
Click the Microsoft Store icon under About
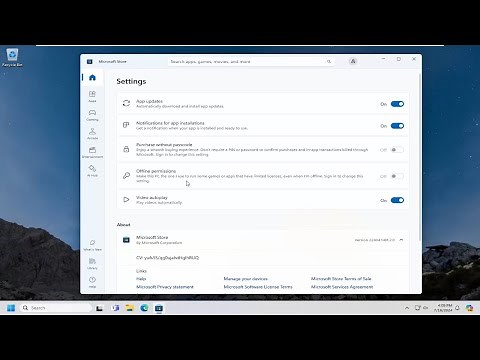126,240
